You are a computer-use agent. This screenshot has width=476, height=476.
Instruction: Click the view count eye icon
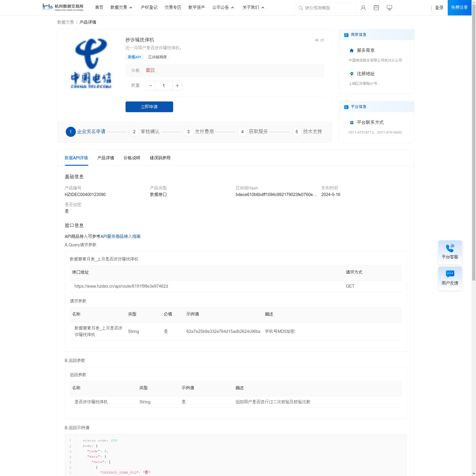[317, 40]
